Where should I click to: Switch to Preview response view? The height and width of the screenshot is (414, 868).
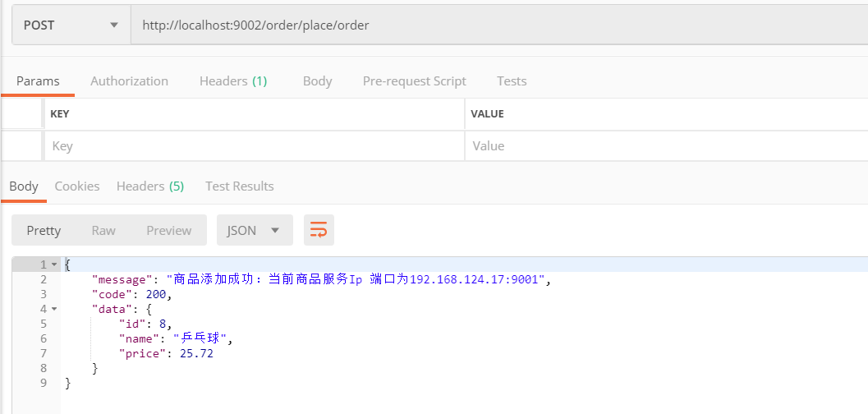pos(169,230)
